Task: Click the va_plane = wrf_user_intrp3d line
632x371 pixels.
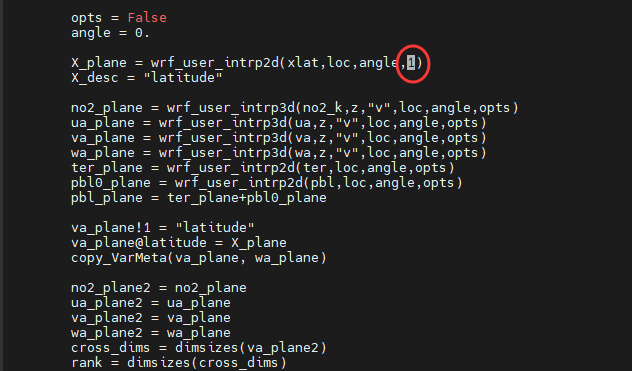Action: pyautogui.click(x=279, y=138)
